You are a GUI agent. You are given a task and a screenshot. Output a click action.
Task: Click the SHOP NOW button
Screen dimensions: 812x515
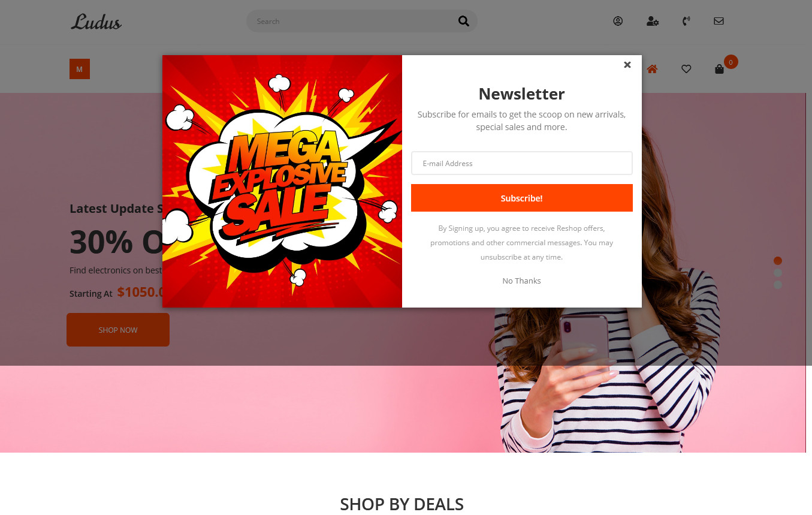pyautogui.click(x=118, y=330)
